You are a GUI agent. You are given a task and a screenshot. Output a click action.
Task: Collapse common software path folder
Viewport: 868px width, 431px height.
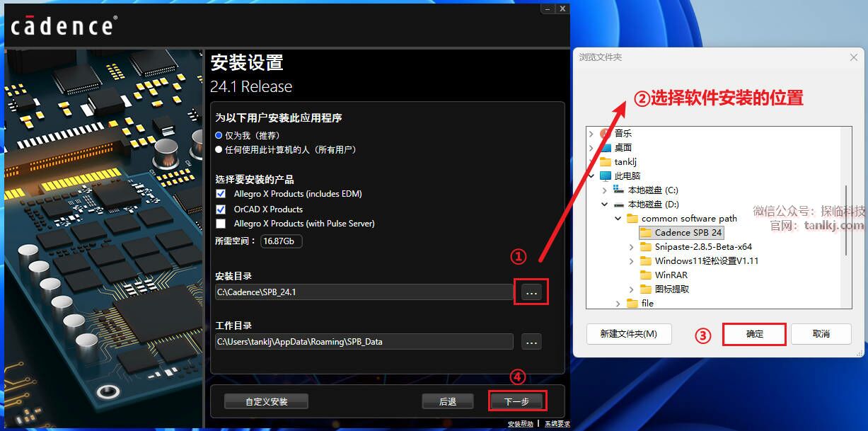(618, 218)
